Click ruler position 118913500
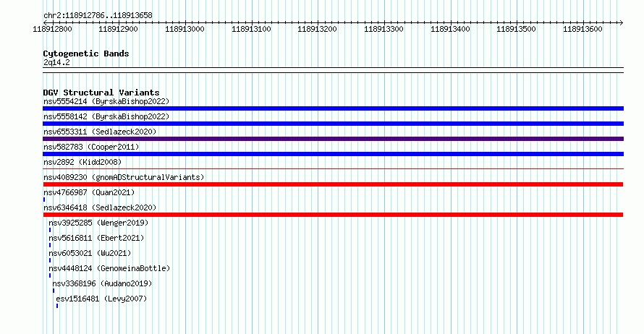This screenshot has width=644, height=334. click(x=516, y=29)
